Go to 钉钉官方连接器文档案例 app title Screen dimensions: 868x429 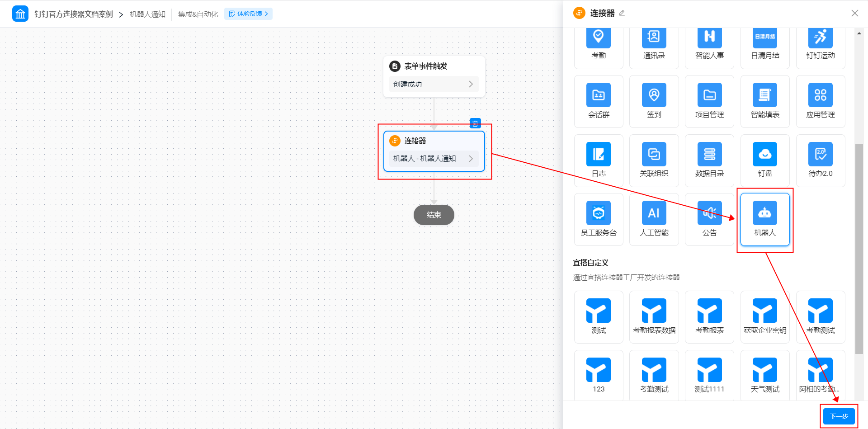[x=74, y=14]
